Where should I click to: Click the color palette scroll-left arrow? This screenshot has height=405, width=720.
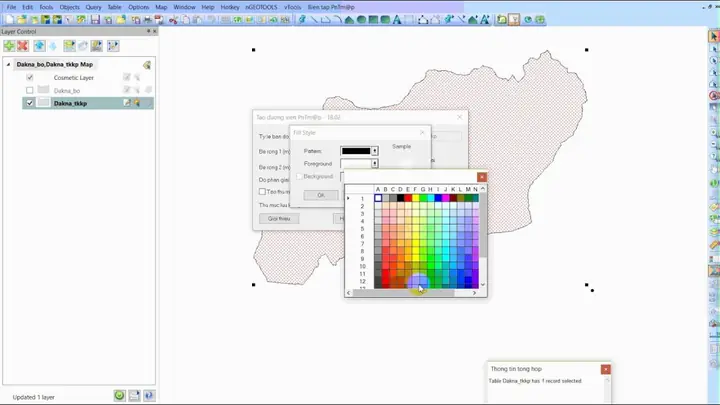coord(349,292)
